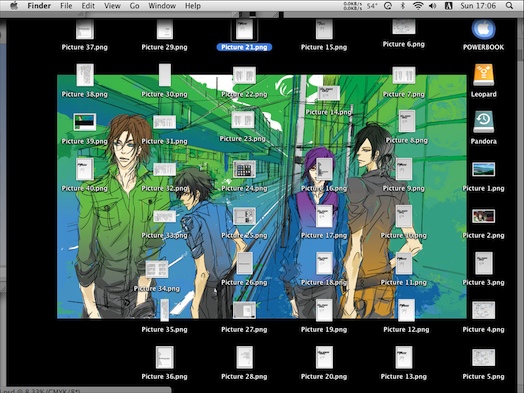Select the Picture 24.png grid thumbnail
This screenshot has width=524, height=393.
(244, 169)
